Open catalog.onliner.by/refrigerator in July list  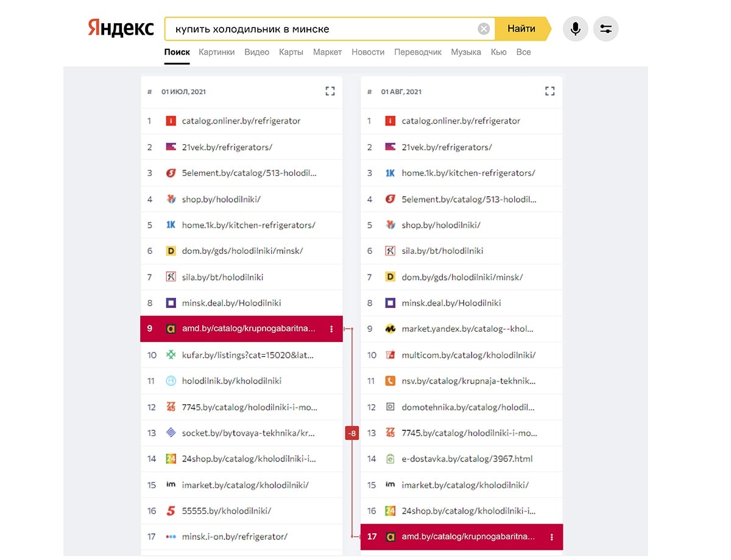[241, 121]
